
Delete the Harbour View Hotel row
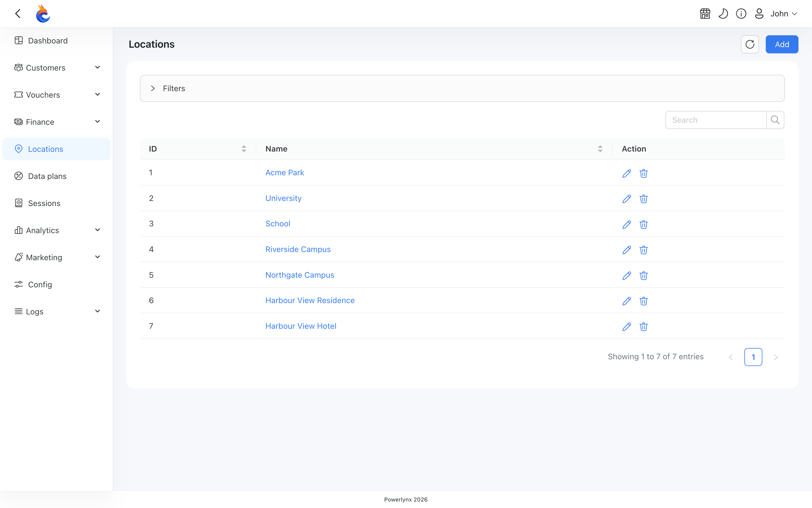click(x=643, y=327)
